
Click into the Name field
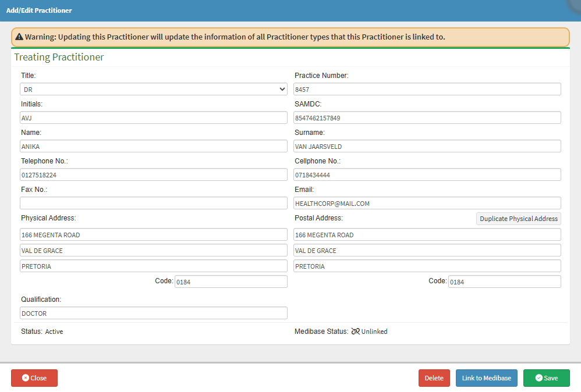point(154,146)
